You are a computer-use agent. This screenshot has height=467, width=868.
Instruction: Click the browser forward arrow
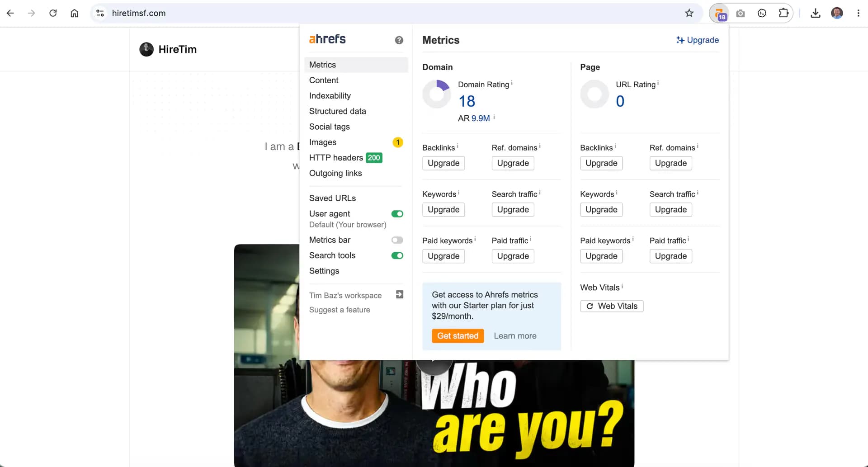[x=31, y=13]
